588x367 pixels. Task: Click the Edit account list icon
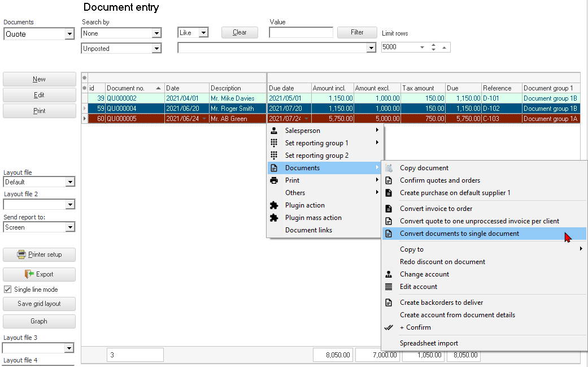(x=389, y=287)
